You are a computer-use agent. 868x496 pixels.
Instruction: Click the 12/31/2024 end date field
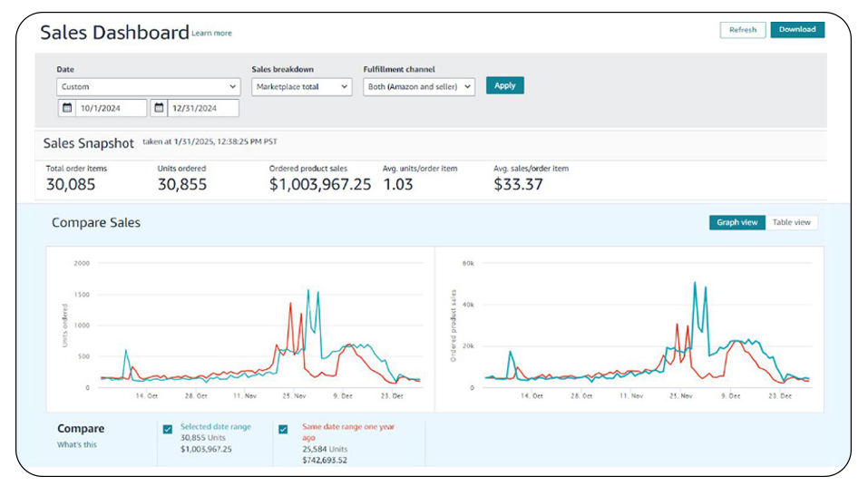tap(202, 108)
